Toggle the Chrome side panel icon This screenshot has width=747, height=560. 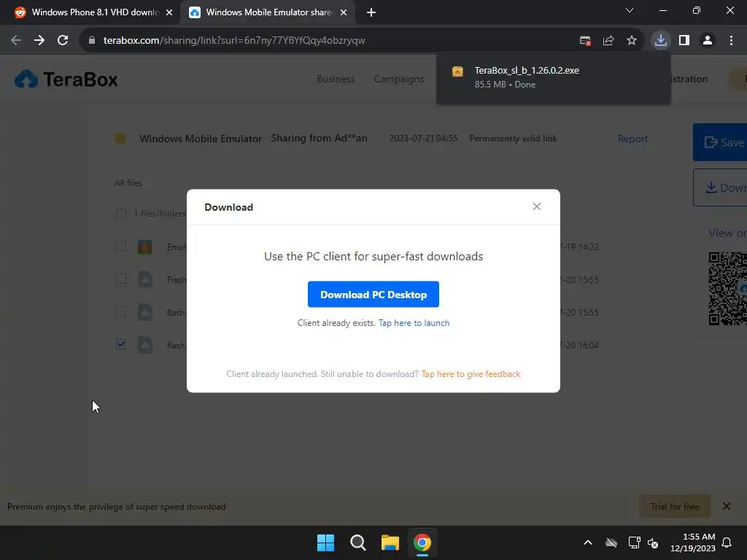(684, 41)
